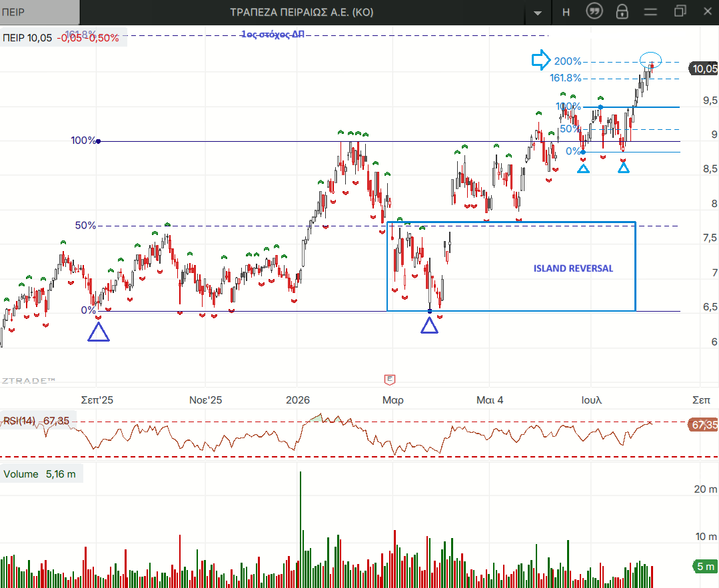Click the Σεπ'25 date label on the time axis
The height and width of the screenshot is (588, 719).
pos(97,400)
